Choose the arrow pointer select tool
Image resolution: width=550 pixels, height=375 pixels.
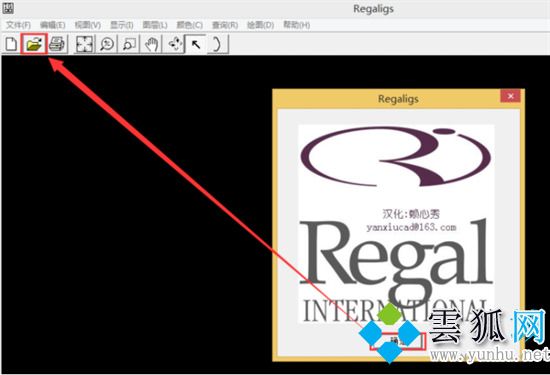pos(196,44)
